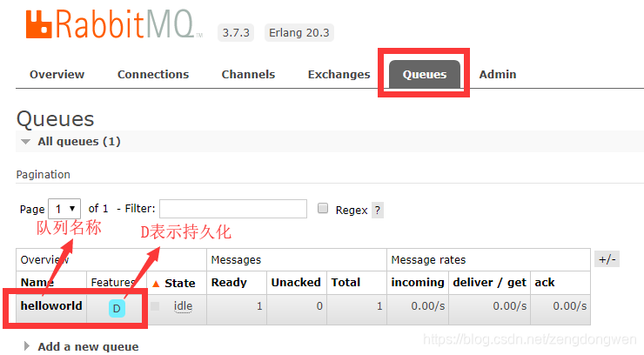Click the Messages group header
Screen dimensions: 644x355
pos(236,260)
